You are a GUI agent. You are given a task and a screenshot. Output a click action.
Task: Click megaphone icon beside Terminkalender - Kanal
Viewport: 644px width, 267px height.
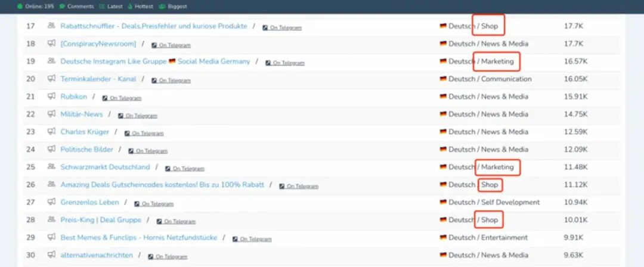(x=51, y=79)
